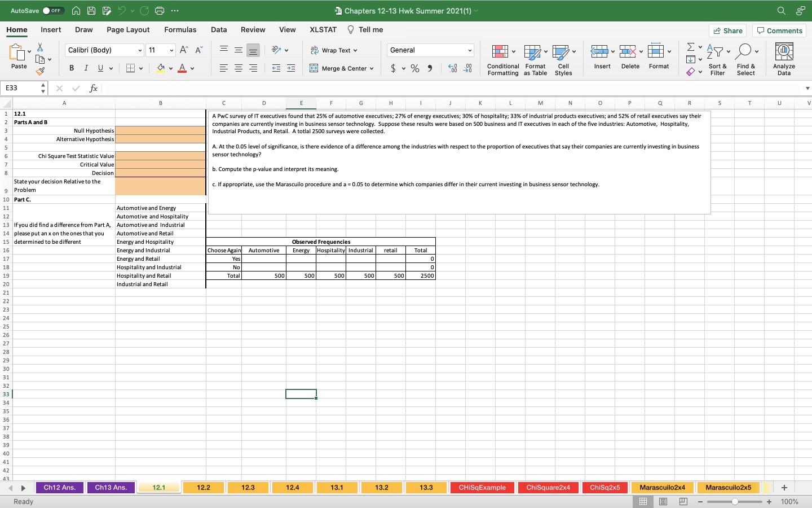Click the Share button
812x508 pixels.
click(727, 30)
